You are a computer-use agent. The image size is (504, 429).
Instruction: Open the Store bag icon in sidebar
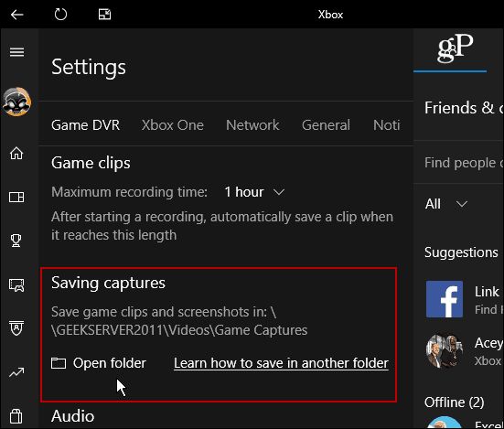tap(16, 416)
